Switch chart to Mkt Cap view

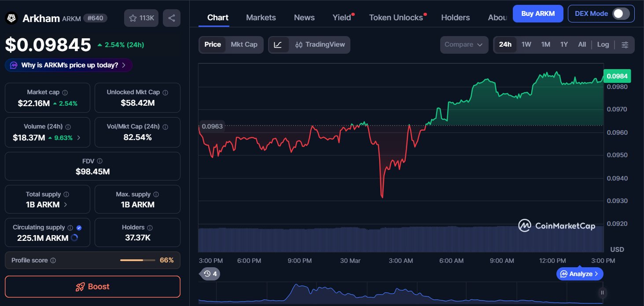[x=244, y=44]
